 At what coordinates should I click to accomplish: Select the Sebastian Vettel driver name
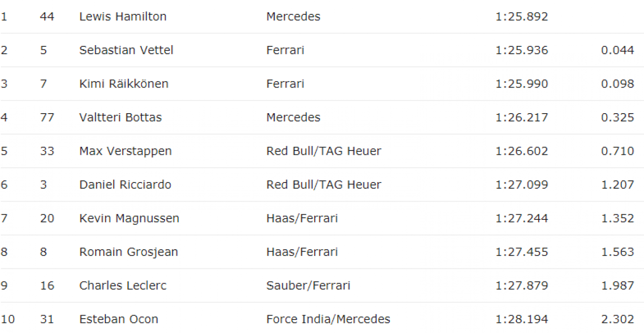pyautogui.click(x=126, y=50)
